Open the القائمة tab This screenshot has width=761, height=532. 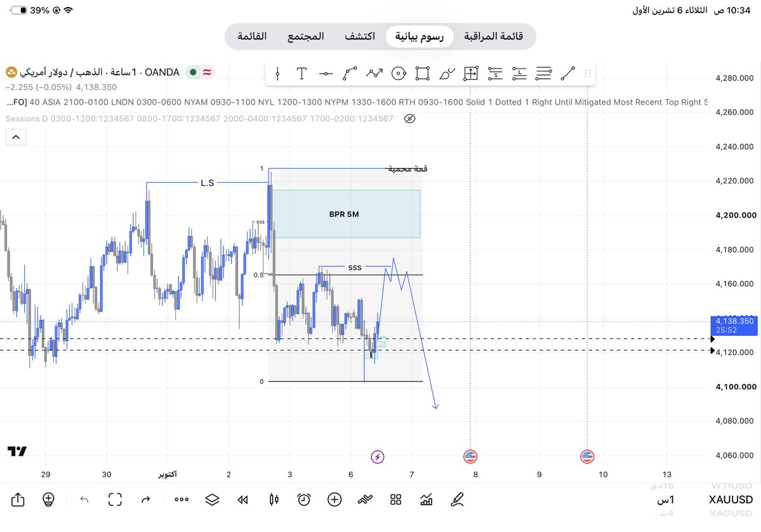coord(252,36)
